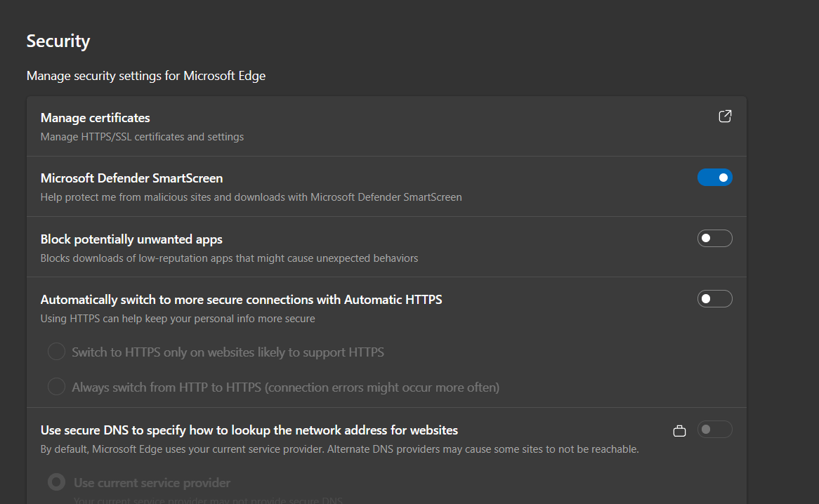819x504 pixels.
Task: Toggle the Use secure DNS switch
Action: [x=714, y=430]
